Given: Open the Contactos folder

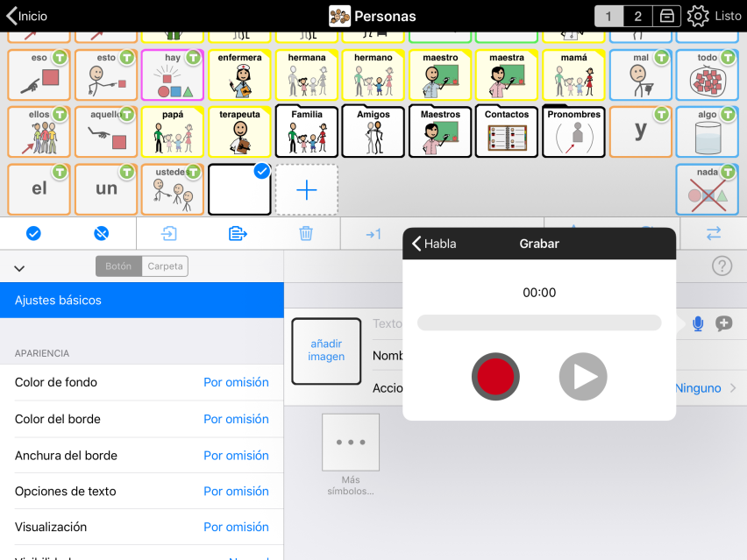Looking at the screenshot, I should pyautogui.click(x=507, y=132).
